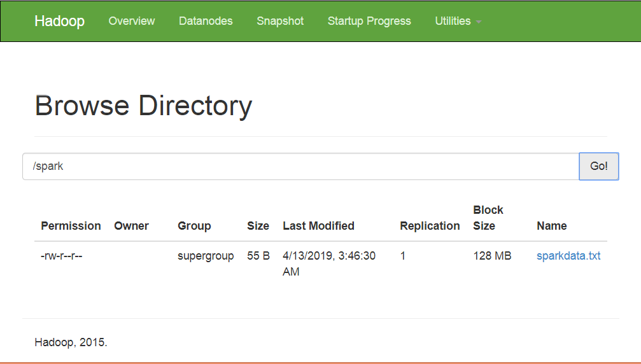Screen dimensions: 641x364
Task: Open the Datanodes tab
Action: pyautogui.click(x=206, y=21)
